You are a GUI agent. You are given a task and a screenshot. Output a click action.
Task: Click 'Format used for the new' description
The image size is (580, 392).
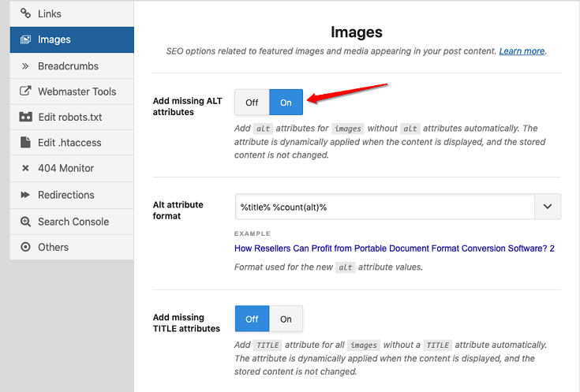click(328, 267)
